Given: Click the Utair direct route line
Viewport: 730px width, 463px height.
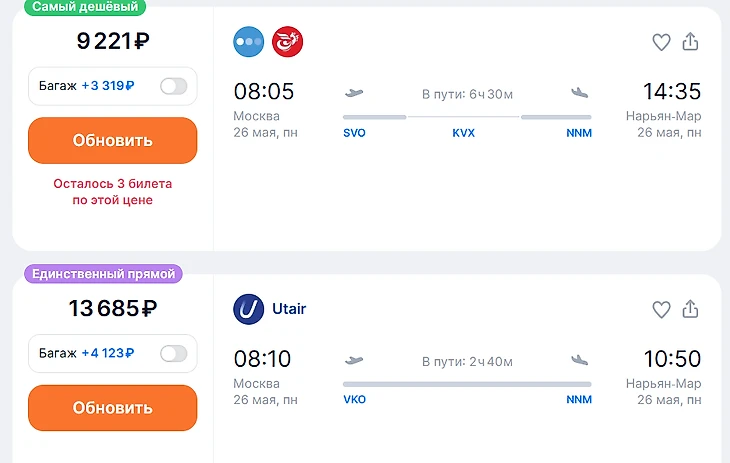Looking at the screenshot, I should [466, 384].
